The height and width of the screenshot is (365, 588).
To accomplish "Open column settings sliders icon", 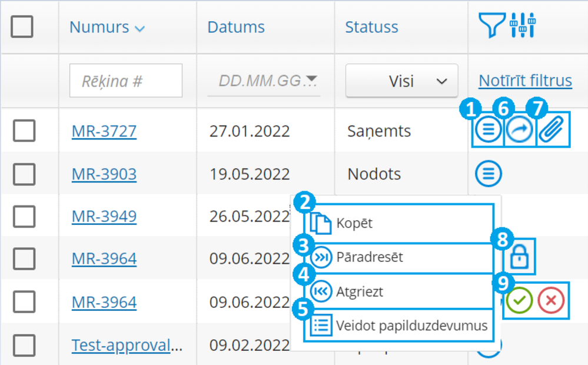I will [522, 26].
